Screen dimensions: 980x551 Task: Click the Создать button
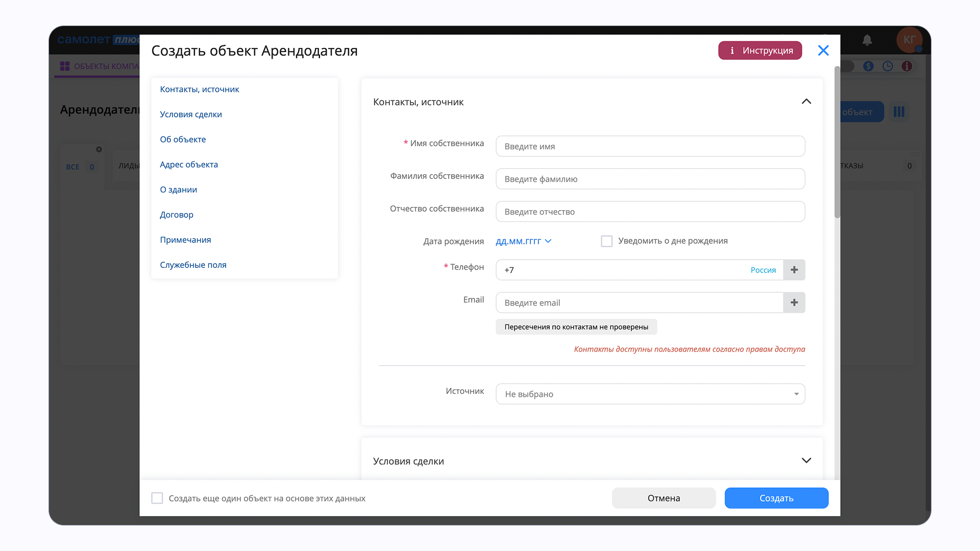click(x=776, y=498)
